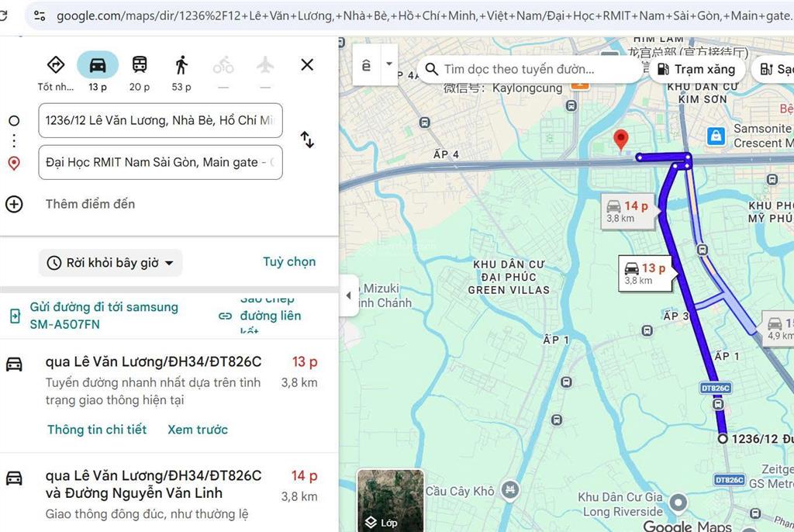Click the destination field Đại Học RMIT
Screen dimensions: 794x532
tap(161, 163)
